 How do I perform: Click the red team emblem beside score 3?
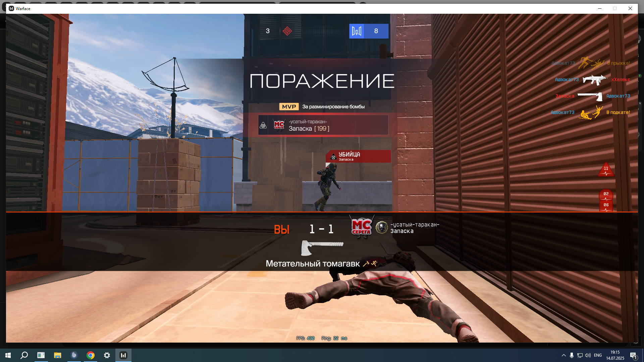(287, 31)
